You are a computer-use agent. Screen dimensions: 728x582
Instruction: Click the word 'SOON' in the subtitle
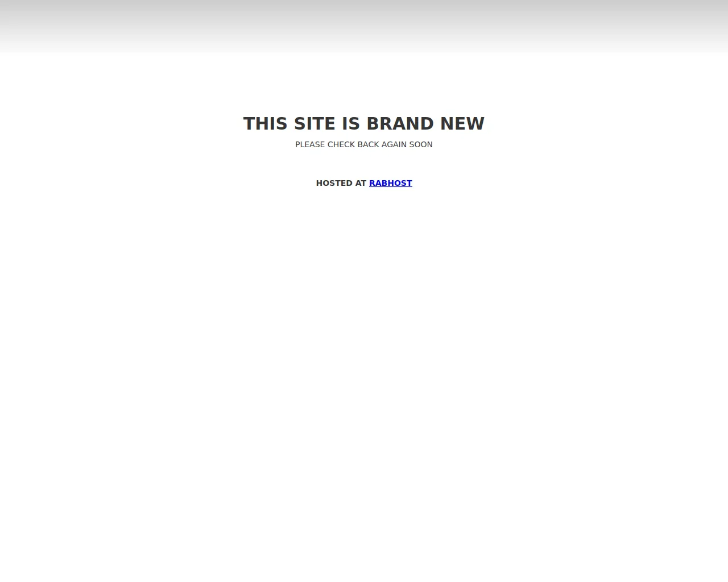pos(421,144)
